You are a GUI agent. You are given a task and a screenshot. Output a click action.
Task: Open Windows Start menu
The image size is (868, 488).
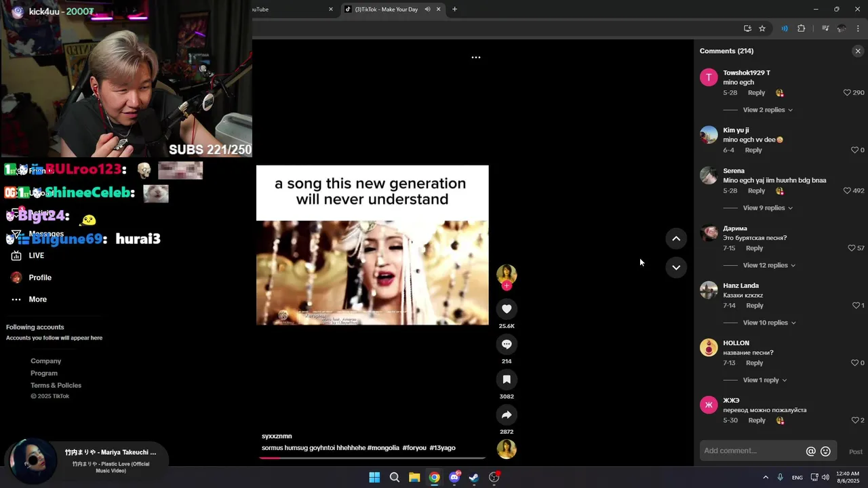(374, 478)
